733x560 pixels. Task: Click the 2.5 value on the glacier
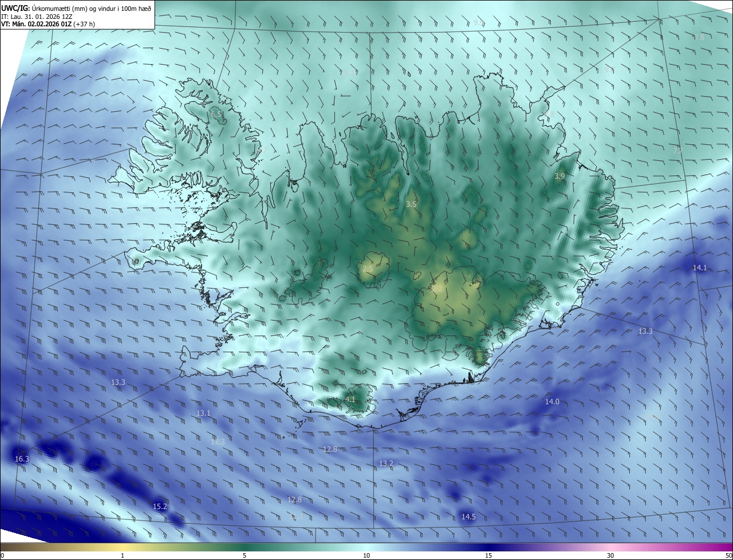(368, 269)
